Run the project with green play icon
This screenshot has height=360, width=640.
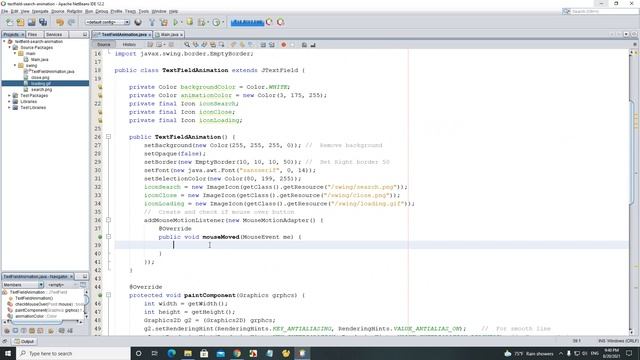pos(176,22)
